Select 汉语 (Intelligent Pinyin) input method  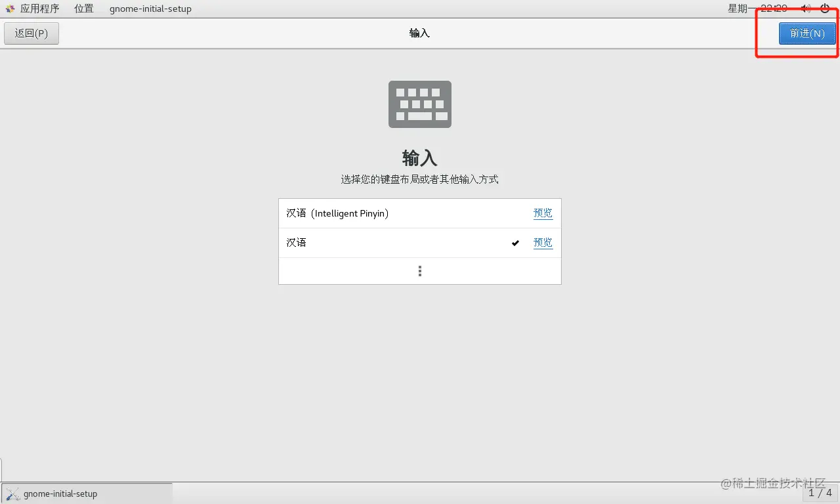tap(420, 213)
